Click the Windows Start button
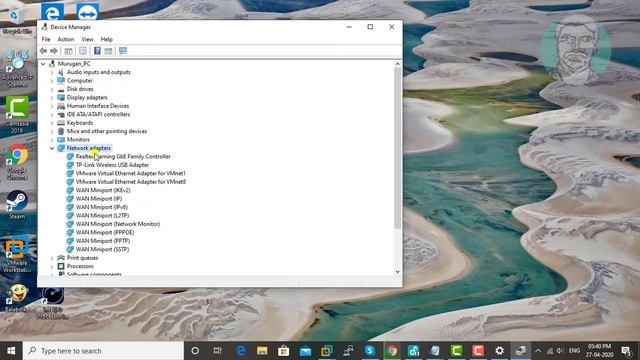 pos(11,351)
